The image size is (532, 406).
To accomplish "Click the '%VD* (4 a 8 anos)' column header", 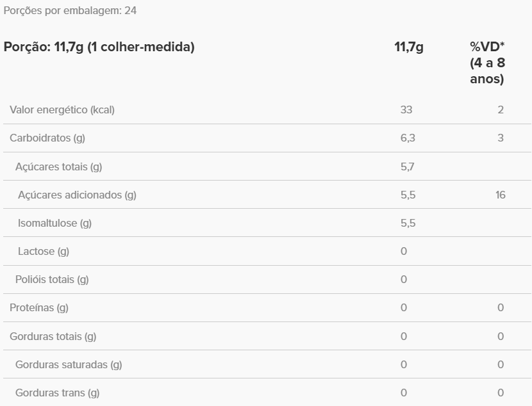I will (487, 63).
